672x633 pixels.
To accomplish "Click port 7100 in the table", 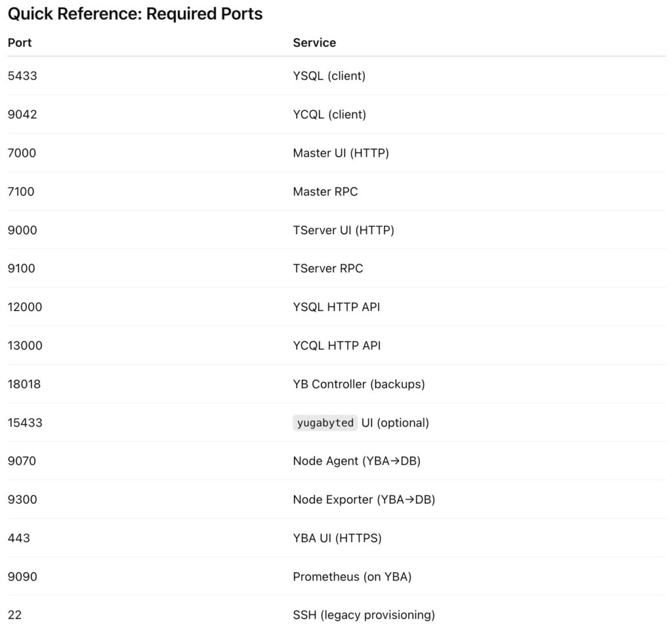I will point(21,192).
